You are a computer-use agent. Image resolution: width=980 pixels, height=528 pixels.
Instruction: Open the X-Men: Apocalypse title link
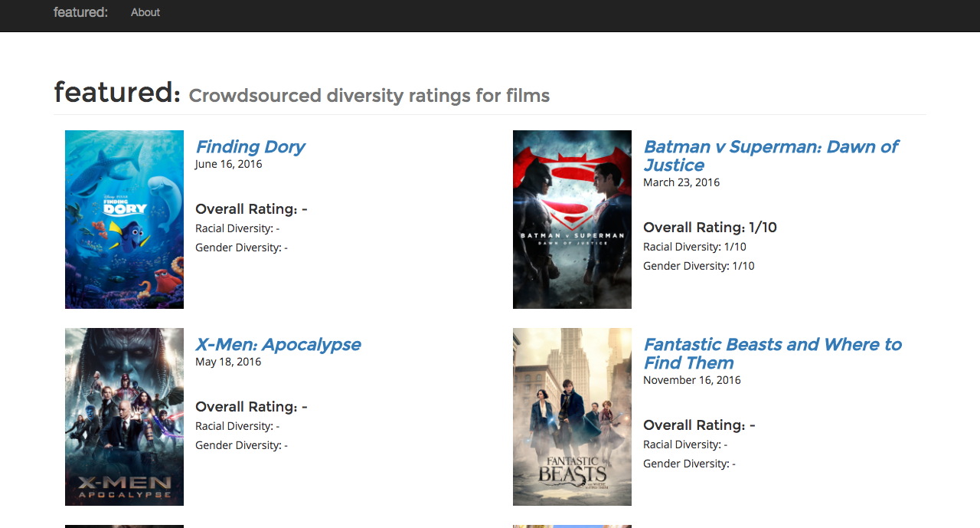pos(278,344)
